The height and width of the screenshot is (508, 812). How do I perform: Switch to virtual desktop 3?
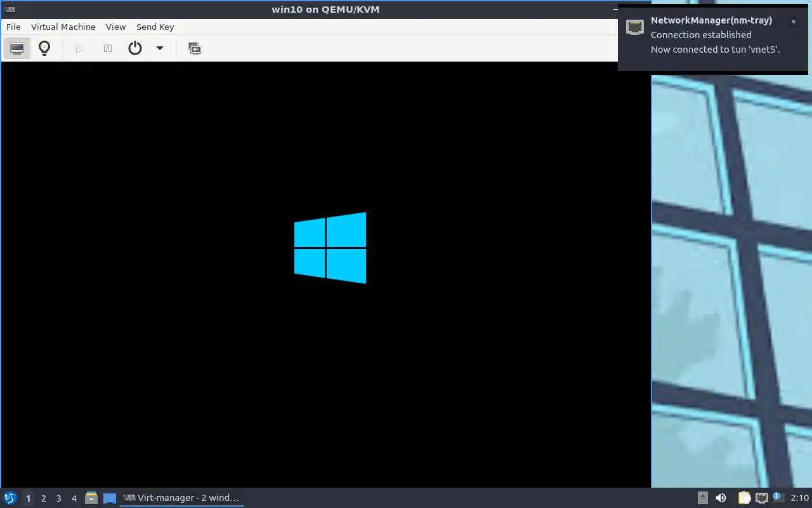(x=58, y=498)
